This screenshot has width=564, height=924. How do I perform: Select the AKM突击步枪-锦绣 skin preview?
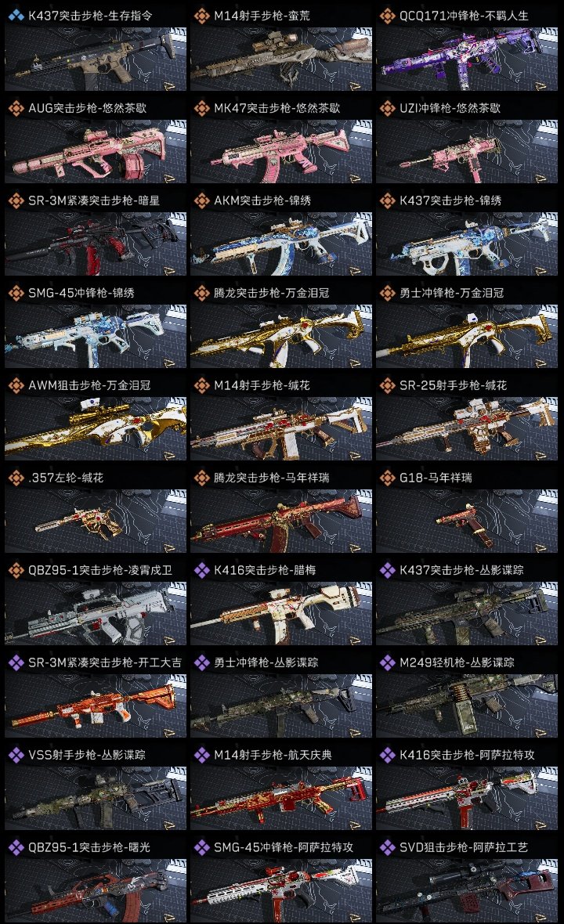click(x=281, y=244)
